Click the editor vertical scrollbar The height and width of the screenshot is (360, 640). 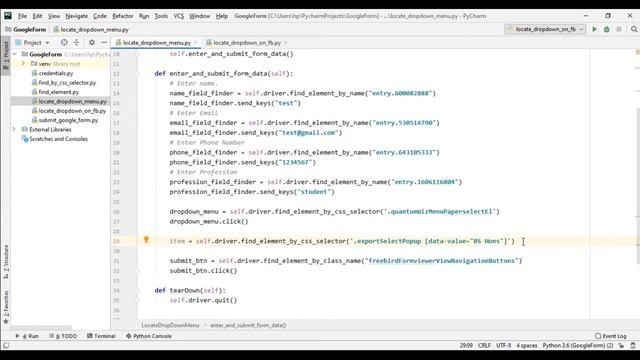click(638, 186)
